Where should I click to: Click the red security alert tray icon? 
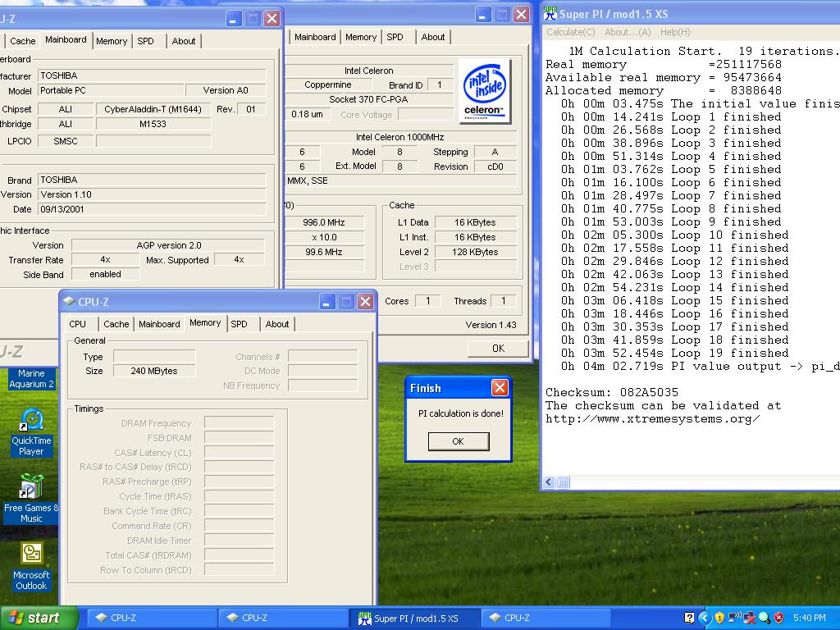[779, 618]
